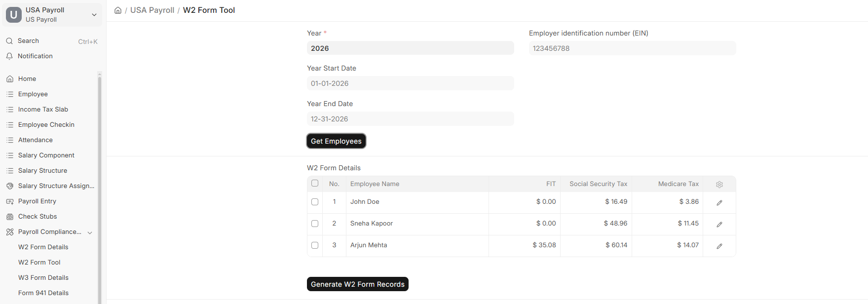Click the Payroll Entry icon
Screen dimensions: 868x304
(x=10, y=201)
